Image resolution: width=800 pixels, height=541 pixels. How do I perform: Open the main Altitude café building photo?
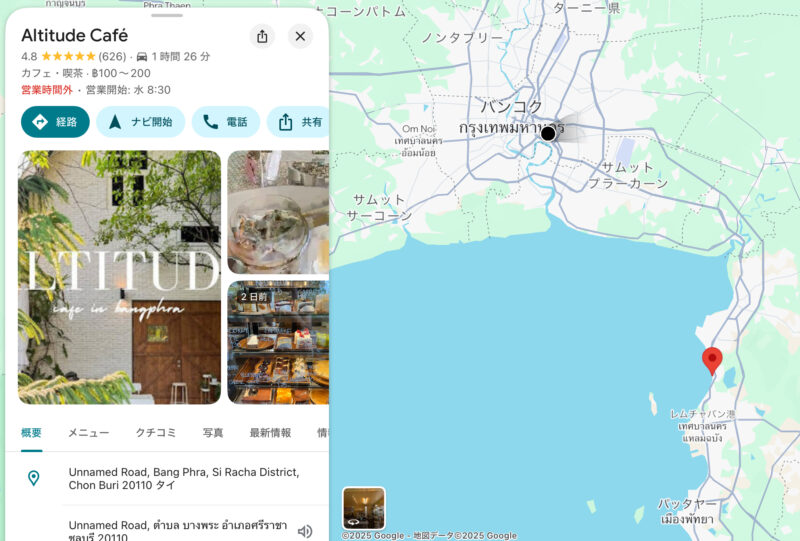tap(119, 277)
